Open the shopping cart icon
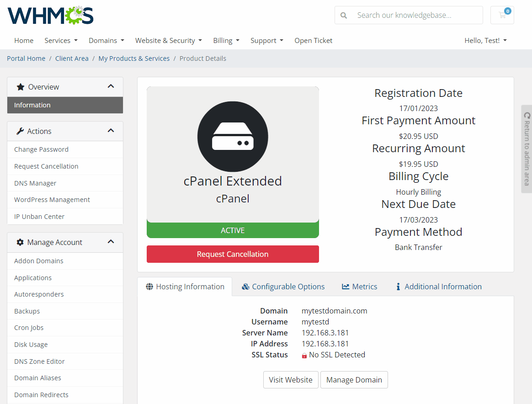The width and height of the screenshot is (532, 404). [x=502, y=15]
